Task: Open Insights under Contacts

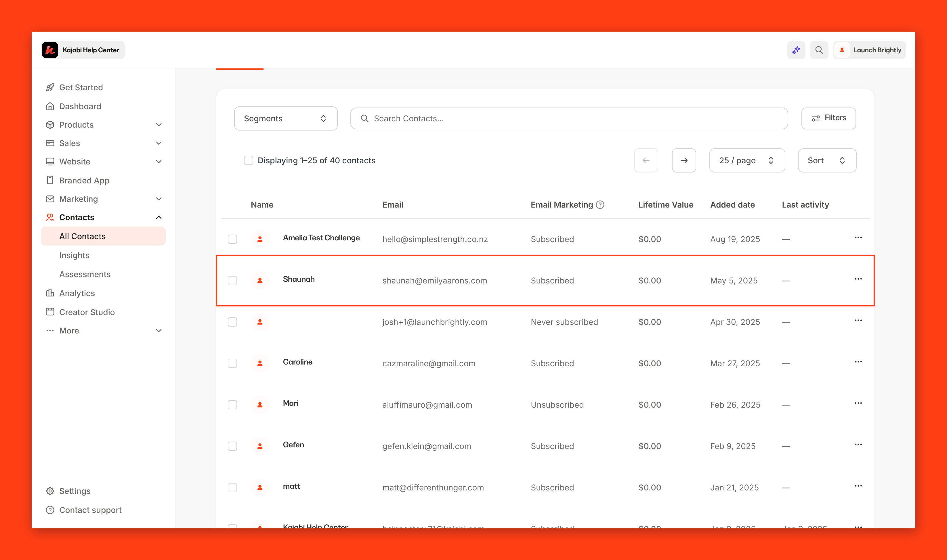Action: [x=75, y=255]
